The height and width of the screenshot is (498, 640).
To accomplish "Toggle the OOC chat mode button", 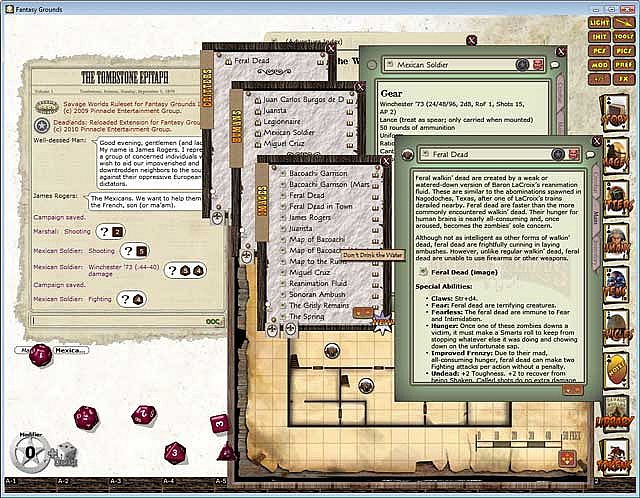I will [x=214, y=322].
